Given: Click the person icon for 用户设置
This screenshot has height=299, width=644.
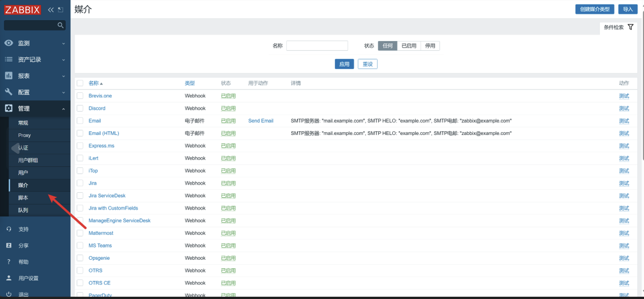Looking at the screenshot, I should click(9, 278).
